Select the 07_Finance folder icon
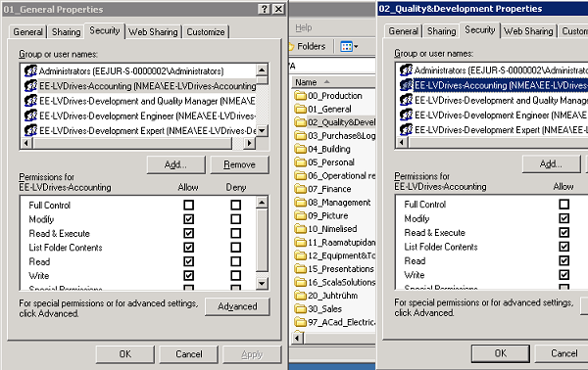The width and height of the screenshot is (588, 370). point(301,189)
